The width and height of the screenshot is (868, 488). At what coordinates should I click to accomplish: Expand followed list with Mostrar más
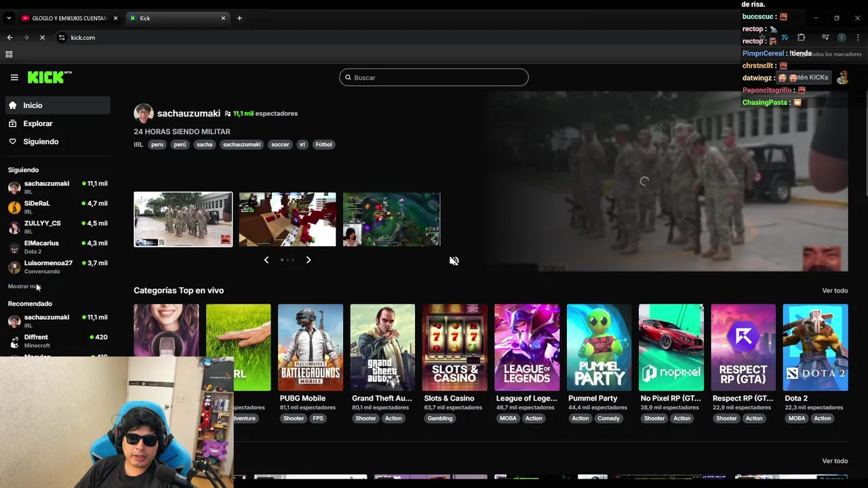pos(24,287)
